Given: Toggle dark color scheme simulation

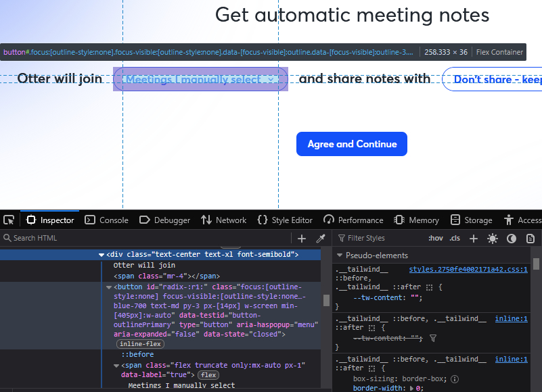Looking at the screenshot, I should tap(512, 238).
